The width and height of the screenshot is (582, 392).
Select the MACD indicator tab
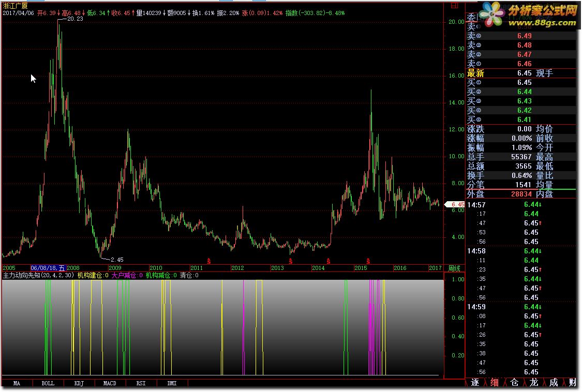click(110, 383)
